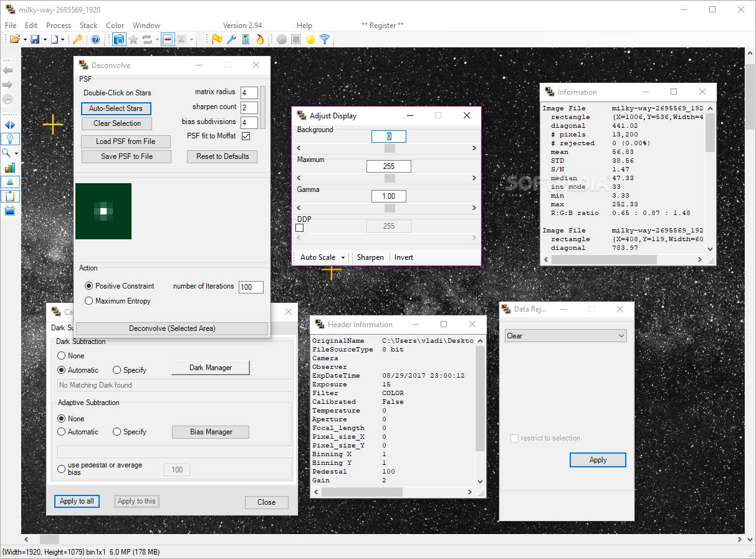Viewport: 756px width, 559px height.
Task: Click the blue wrench toolbar icon
Action: 231,39
